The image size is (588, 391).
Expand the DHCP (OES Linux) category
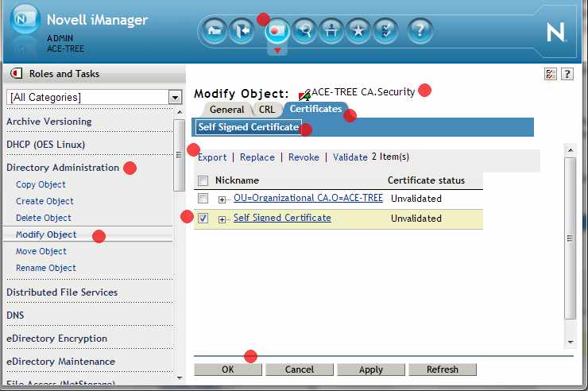46,145
